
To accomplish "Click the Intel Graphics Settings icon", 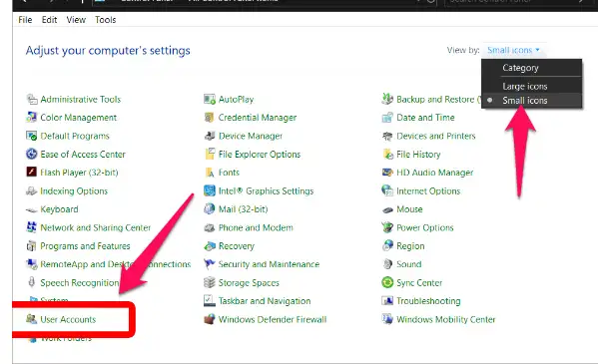I will tap(210, 190).
